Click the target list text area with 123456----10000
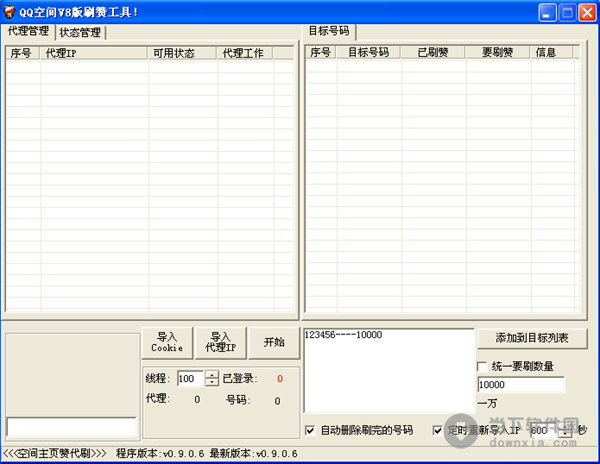The height and width of the screenshot is (464, 600). tap(389, 371)
